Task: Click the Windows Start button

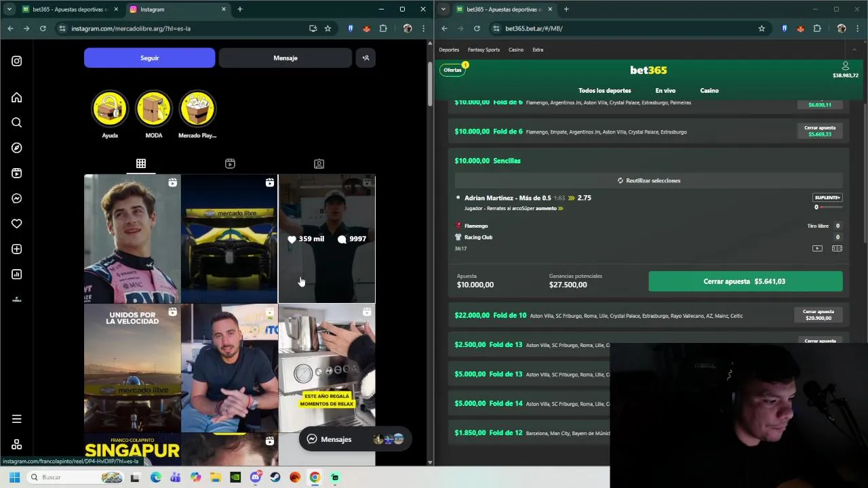Action: click(14, 477)
